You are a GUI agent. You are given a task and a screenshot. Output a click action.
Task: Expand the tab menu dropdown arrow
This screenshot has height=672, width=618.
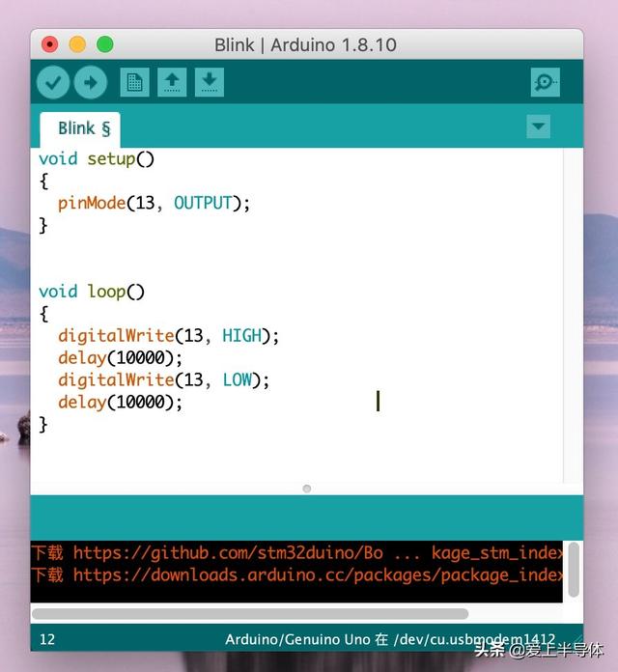point(538,126)
